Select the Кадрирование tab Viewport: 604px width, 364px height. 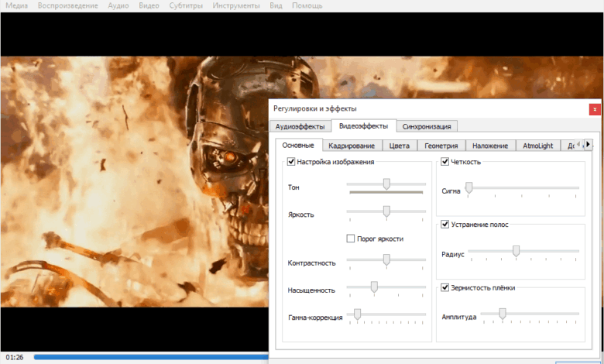pos(352,146)
